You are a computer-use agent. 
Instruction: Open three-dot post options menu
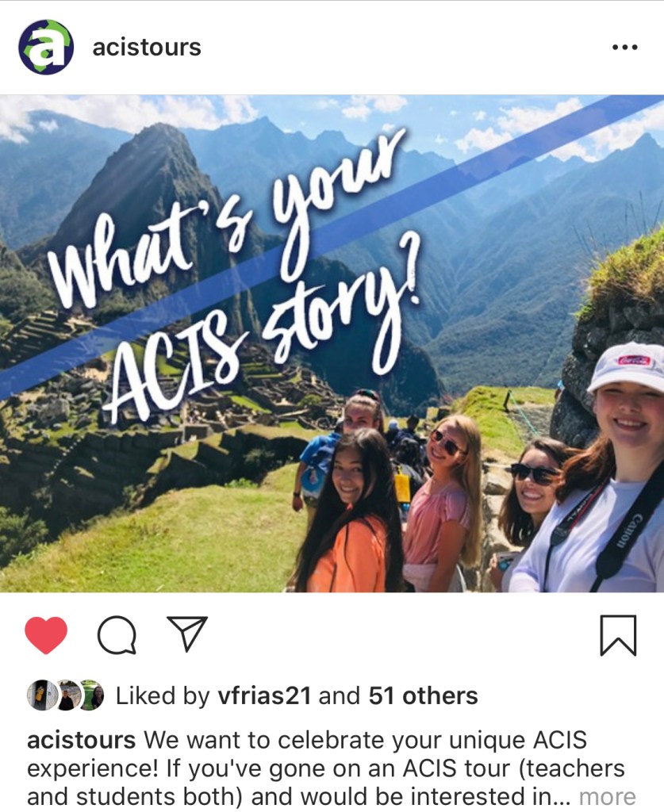click(x=624, y=47)
